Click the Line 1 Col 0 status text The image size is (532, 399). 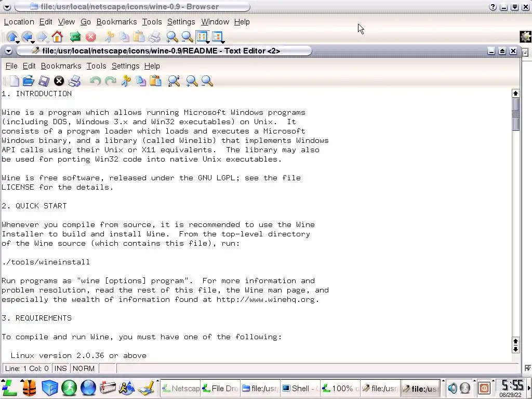27,368
